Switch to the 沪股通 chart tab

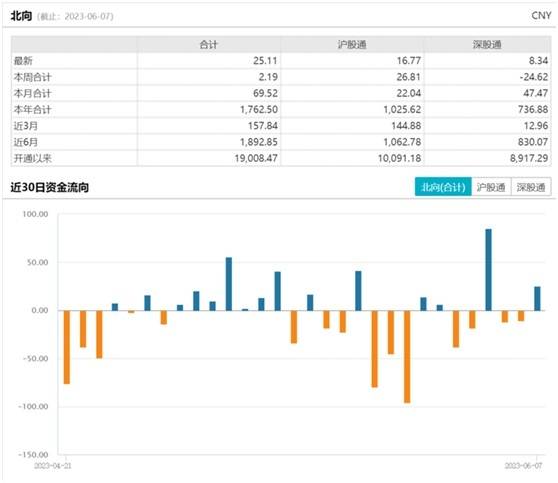[x=491, y=187]
